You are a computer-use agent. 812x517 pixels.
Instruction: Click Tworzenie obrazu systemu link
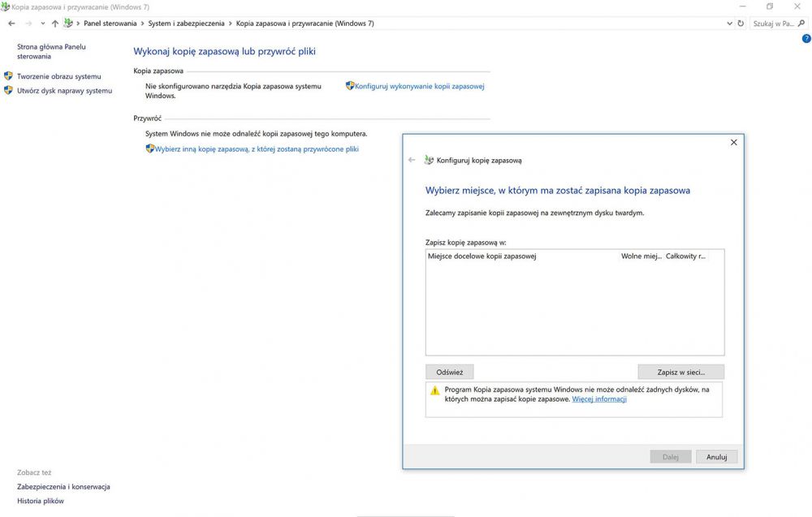point(59,76)
